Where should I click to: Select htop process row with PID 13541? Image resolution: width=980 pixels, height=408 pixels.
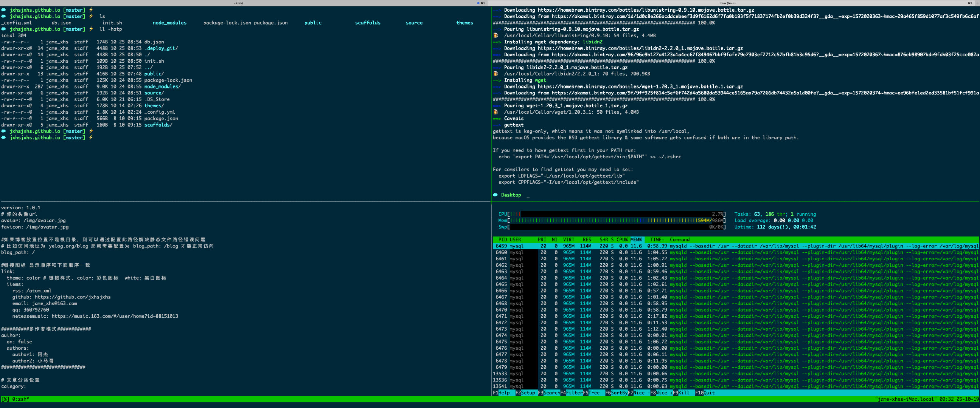(735, 386)
